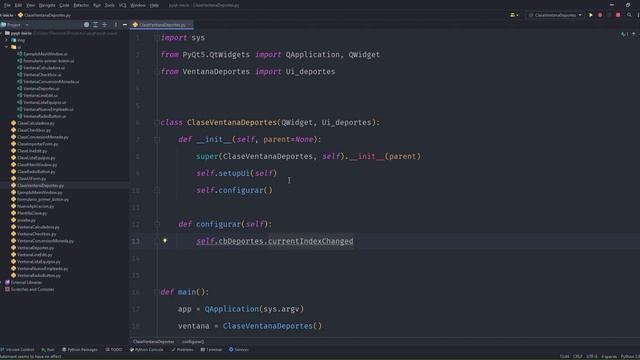Open the Window menu
The image size is (640, 360).
(138, 5)
